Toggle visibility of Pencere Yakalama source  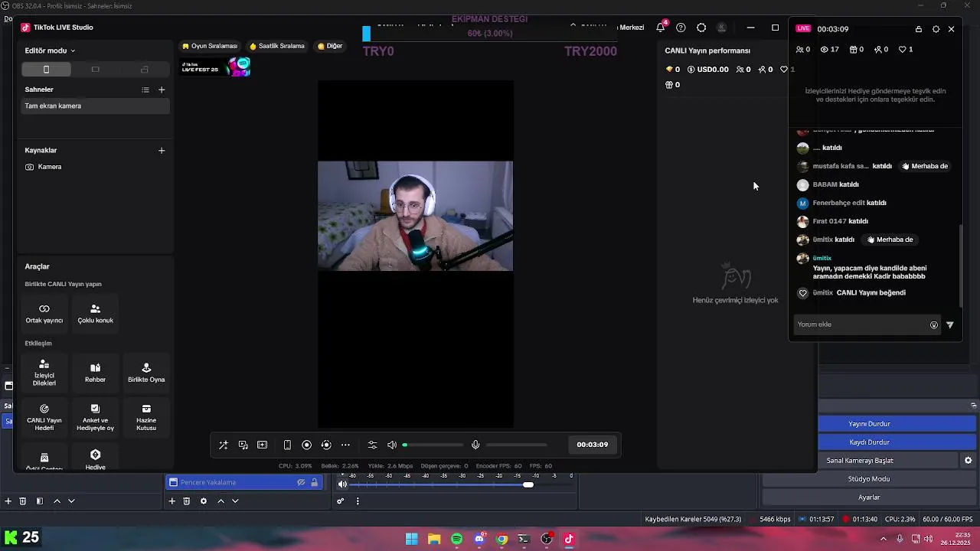301,483
